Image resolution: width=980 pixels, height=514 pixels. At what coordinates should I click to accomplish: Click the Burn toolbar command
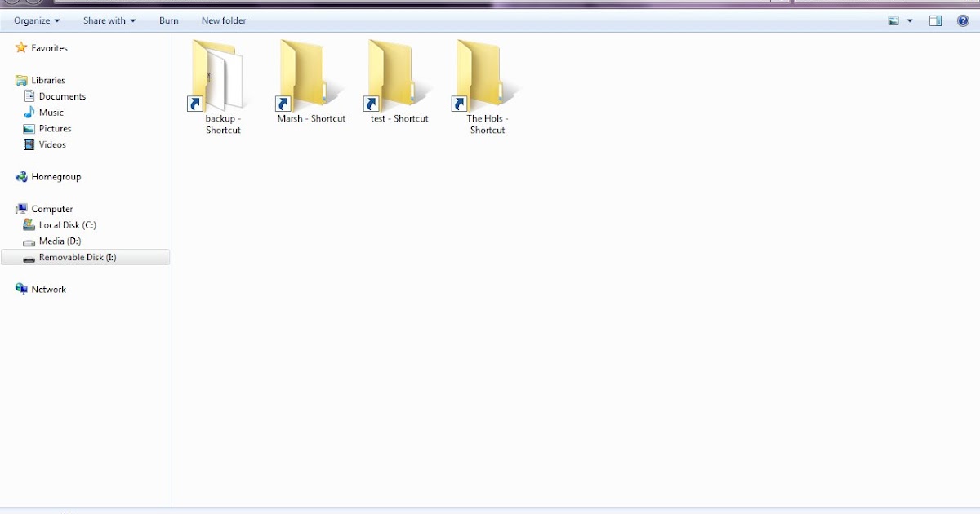[168, 20]
